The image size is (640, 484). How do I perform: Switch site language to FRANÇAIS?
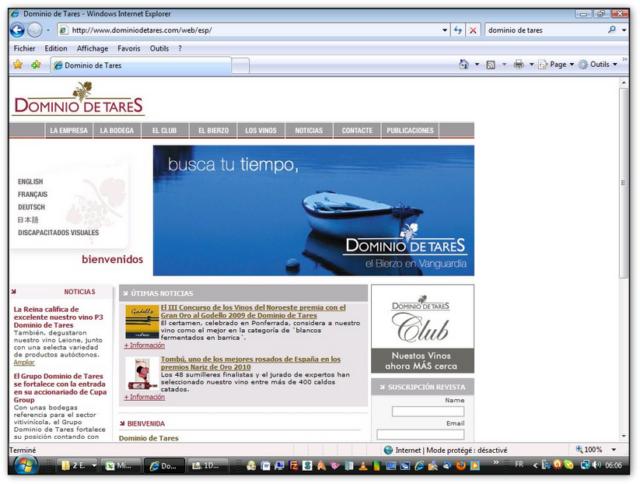click(33, 194)
